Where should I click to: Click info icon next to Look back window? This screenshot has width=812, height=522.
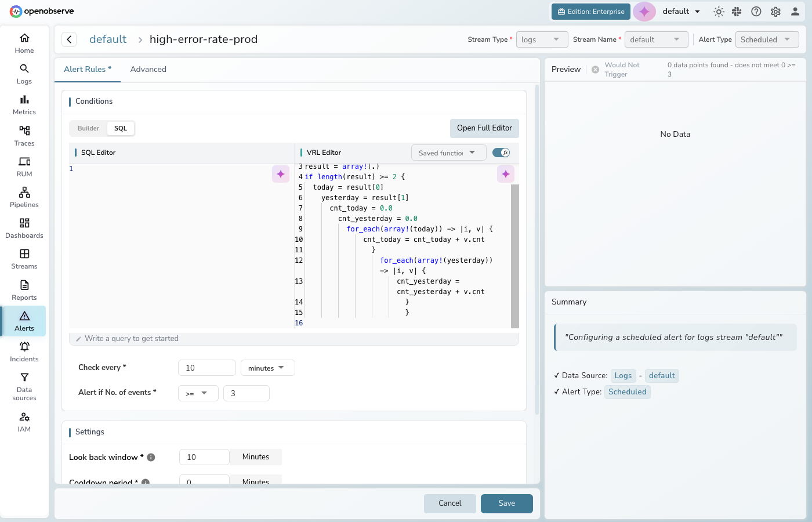tap(151, 457)
